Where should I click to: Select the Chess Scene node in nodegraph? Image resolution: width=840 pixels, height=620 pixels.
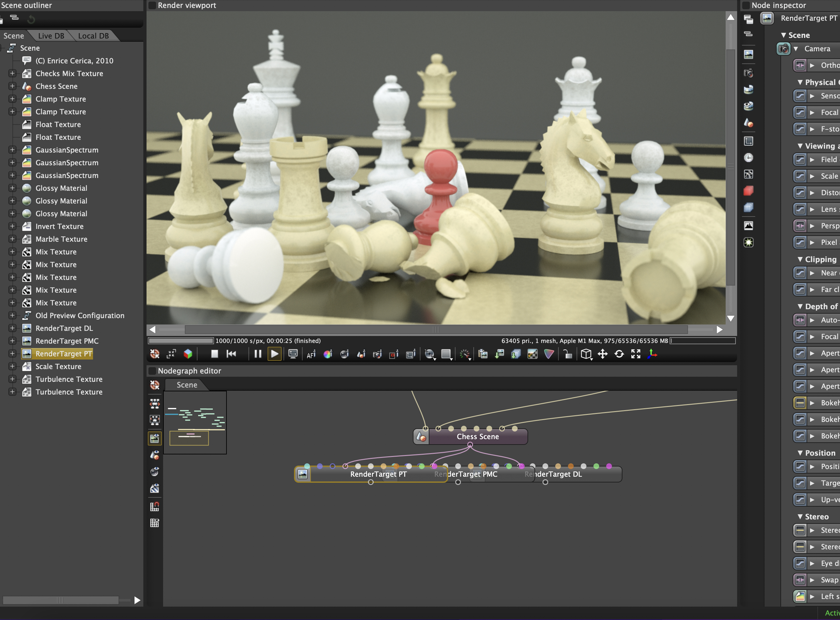[x=477, y=437]
